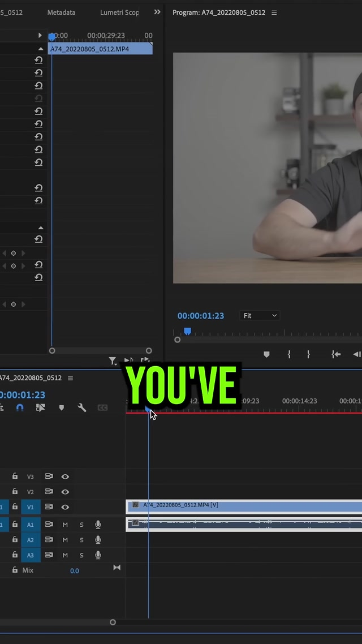Toggle sync lock on track V2
Viewport: 362px width, 644px height.
click(x=49, y=492)
